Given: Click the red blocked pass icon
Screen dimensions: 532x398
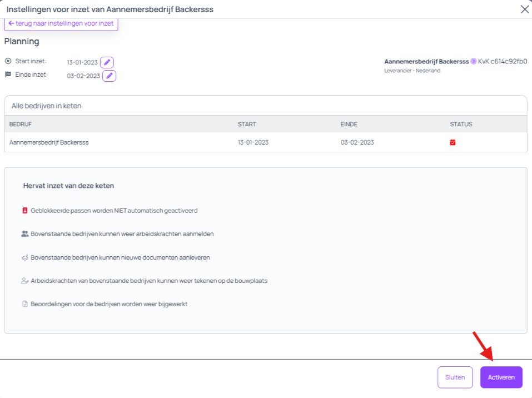Looking at the screenshot, I should pyautogui.click(x=24, y=211).
